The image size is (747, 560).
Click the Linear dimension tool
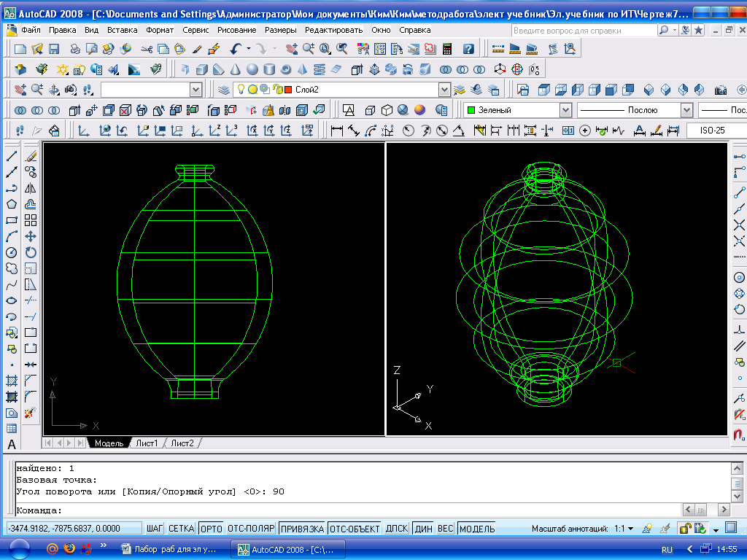pos(337,131)
